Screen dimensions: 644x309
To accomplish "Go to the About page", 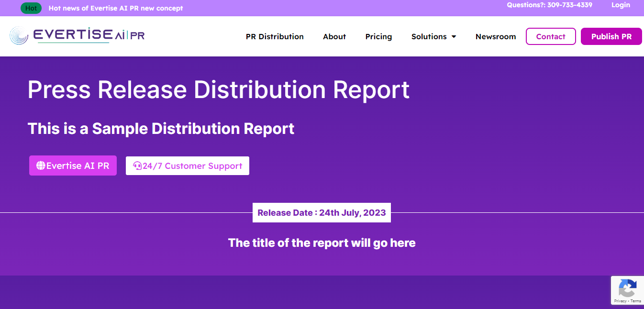I will (x=334, y=36).
